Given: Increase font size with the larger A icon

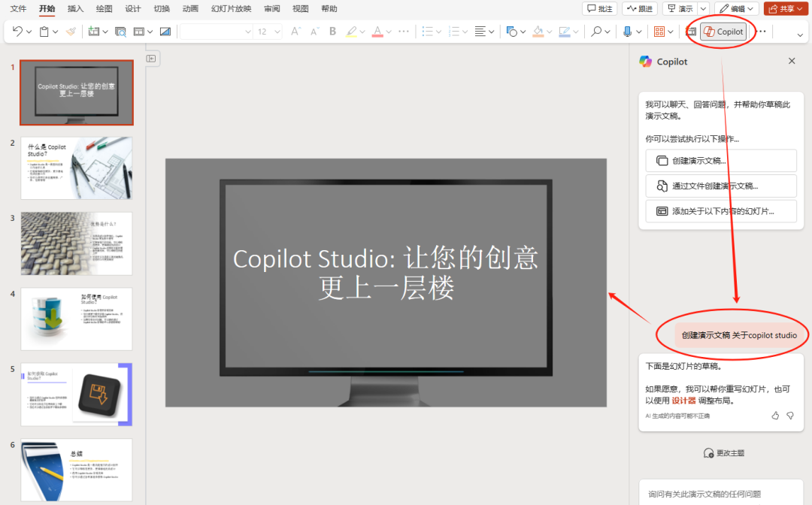Looking at the screenshot, I should click(295, 32).
